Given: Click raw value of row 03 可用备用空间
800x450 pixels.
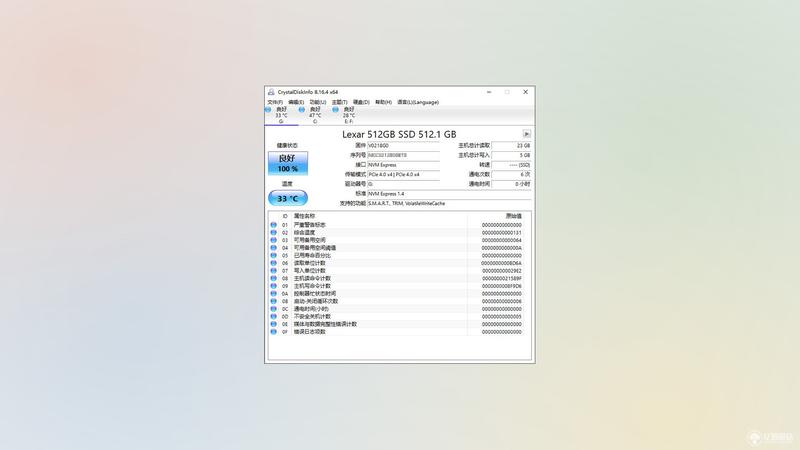Looking at the screenshot, I should click(502, 240).
